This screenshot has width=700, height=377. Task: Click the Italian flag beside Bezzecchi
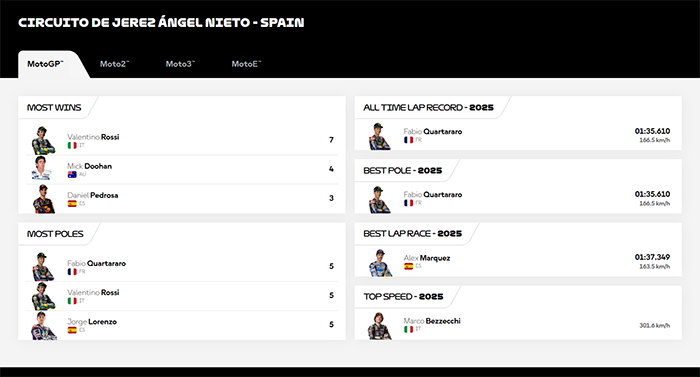point(408,329)
